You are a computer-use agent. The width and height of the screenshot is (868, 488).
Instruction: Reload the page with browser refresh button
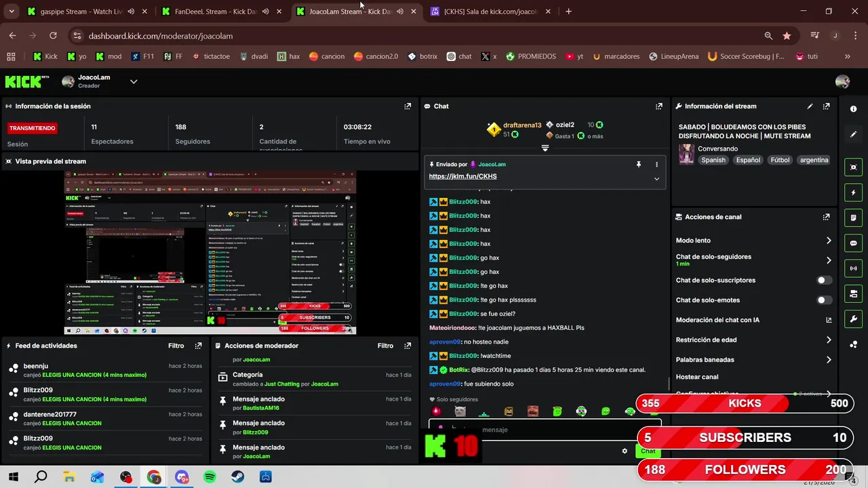pos(53,36)
